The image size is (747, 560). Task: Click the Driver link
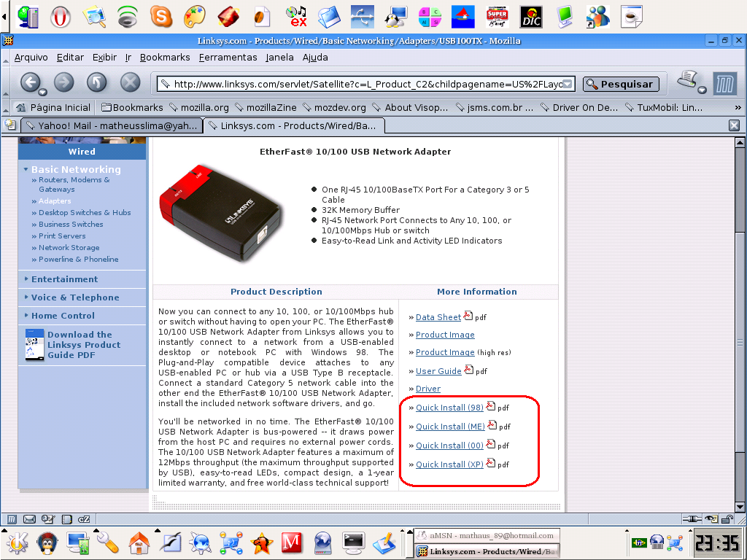click(x=427, y=389)
